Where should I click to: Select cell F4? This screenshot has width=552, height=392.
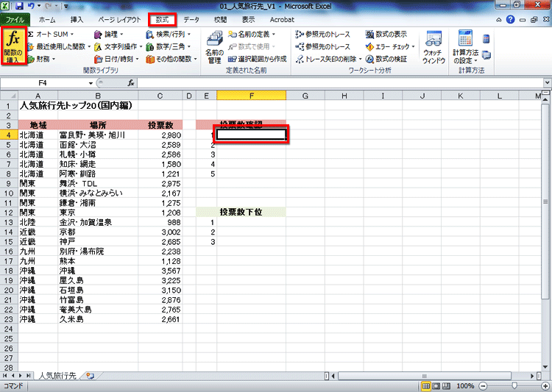point(252,135)
